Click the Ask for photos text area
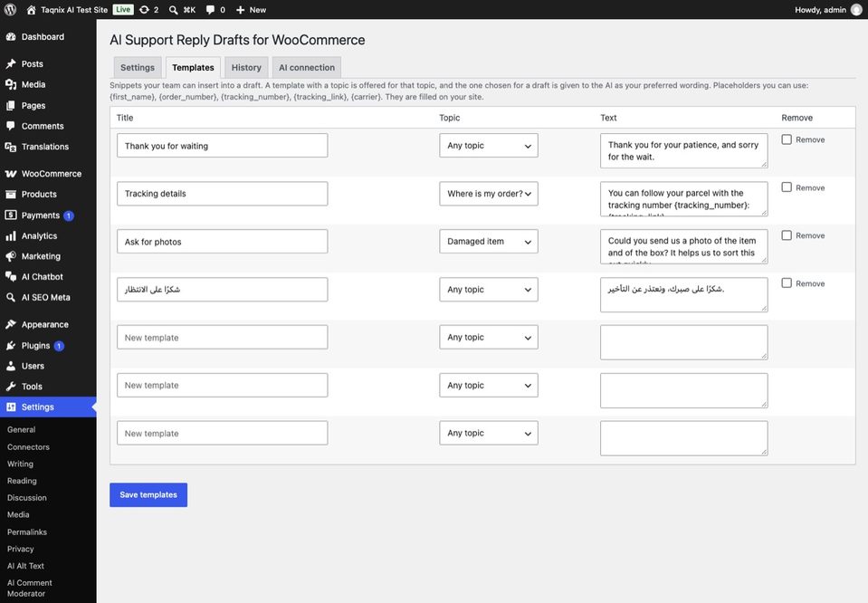The height and width of the screenshot is (603, 868). point(683,246)
